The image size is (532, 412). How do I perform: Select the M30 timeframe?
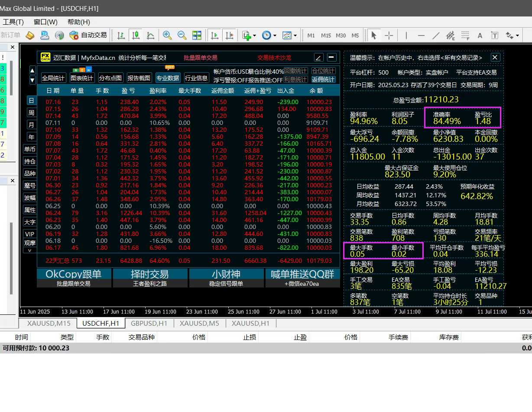tap(341, 36)
